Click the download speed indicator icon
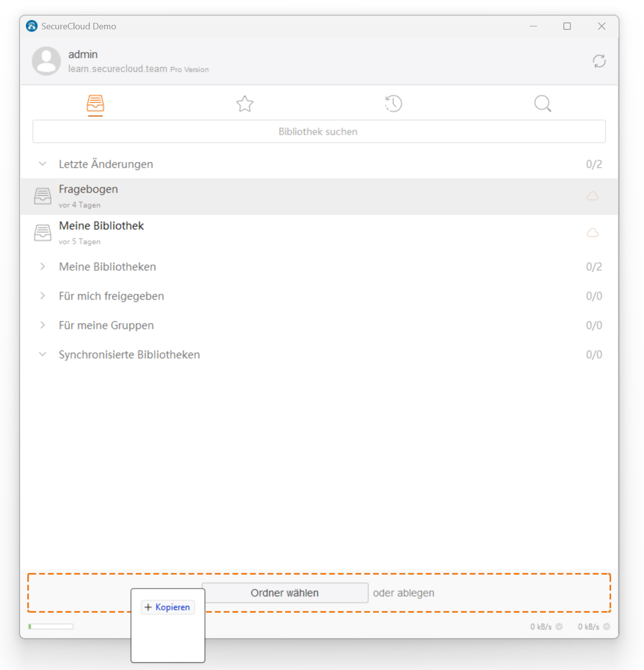 point(559,627)
